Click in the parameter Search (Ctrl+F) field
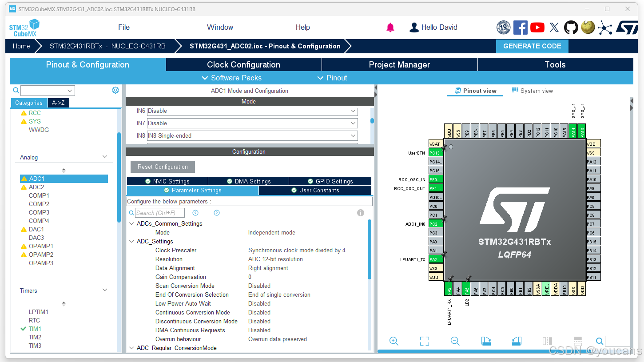Viewport: 644px width, 362px height. click(x=160, y=213)
